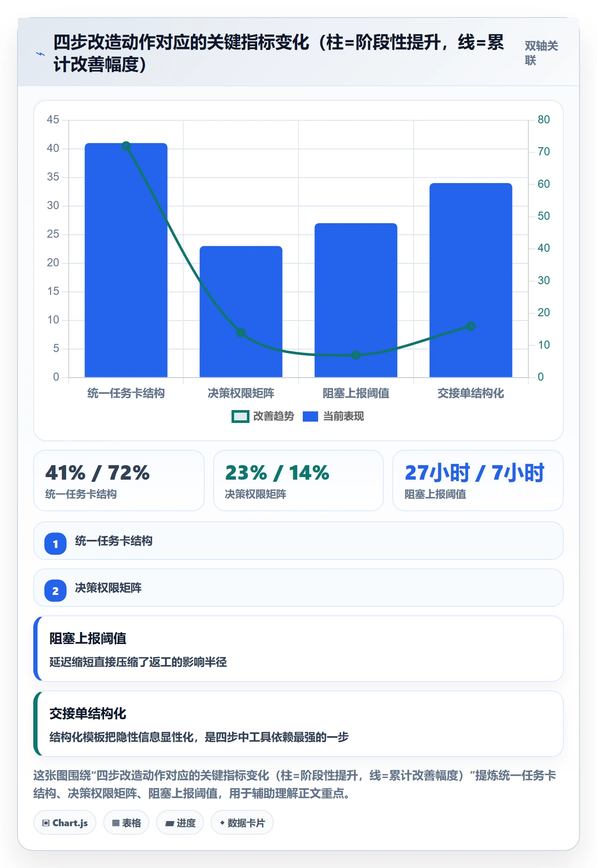The height and width of the screenshot is (868, 597).
Task: Click the bold 阻塞上报阈值 card heading
Action: pos(88,638)
